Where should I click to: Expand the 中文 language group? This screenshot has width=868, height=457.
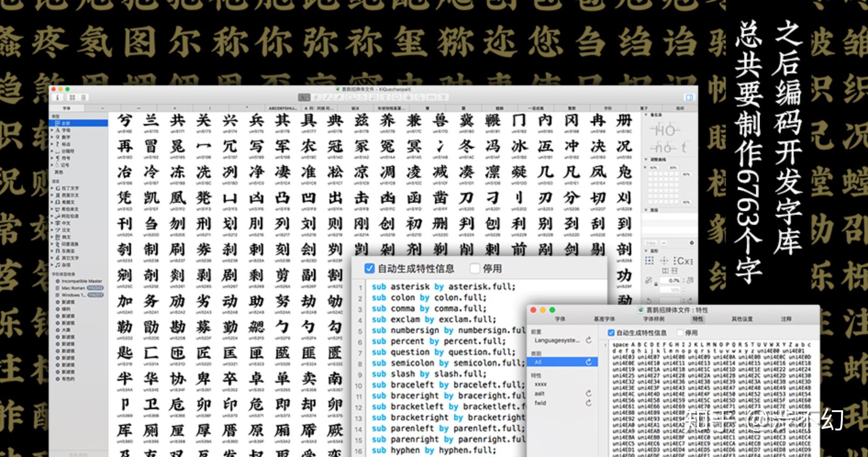[52, 223]
